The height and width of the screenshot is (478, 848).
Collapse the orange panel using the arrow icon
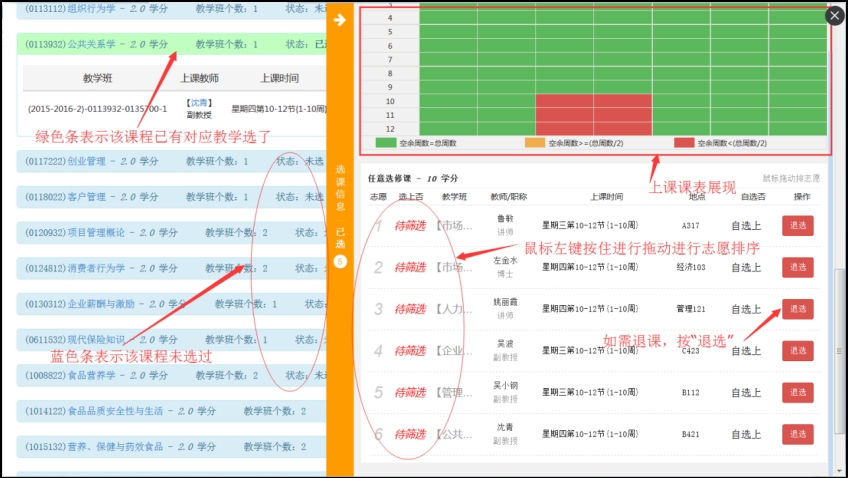(x=339, y=20)
